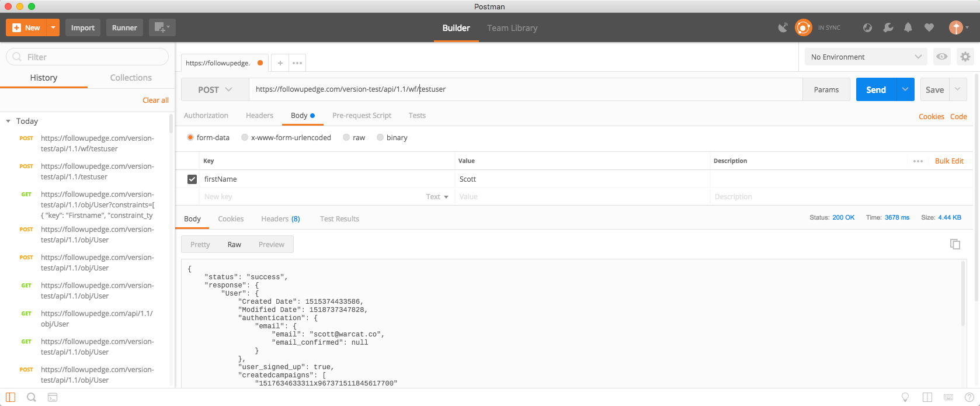Image resolution: width=980 pixels, height=406 pixels.
Task: Select the form-data radio option
Action: click(x=190, y=138)
